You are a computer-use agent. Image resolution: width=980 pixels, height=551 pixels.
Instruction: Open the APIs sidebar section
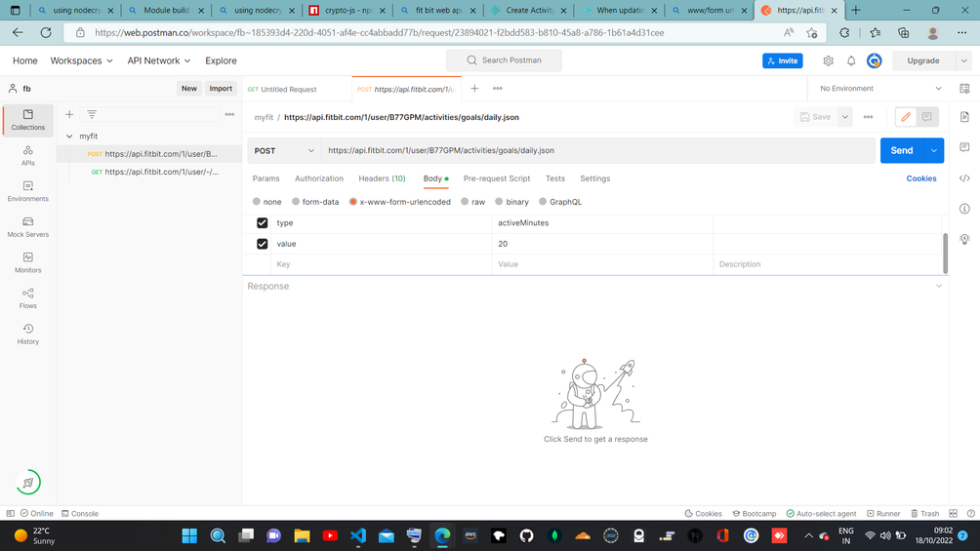point(27,155)
